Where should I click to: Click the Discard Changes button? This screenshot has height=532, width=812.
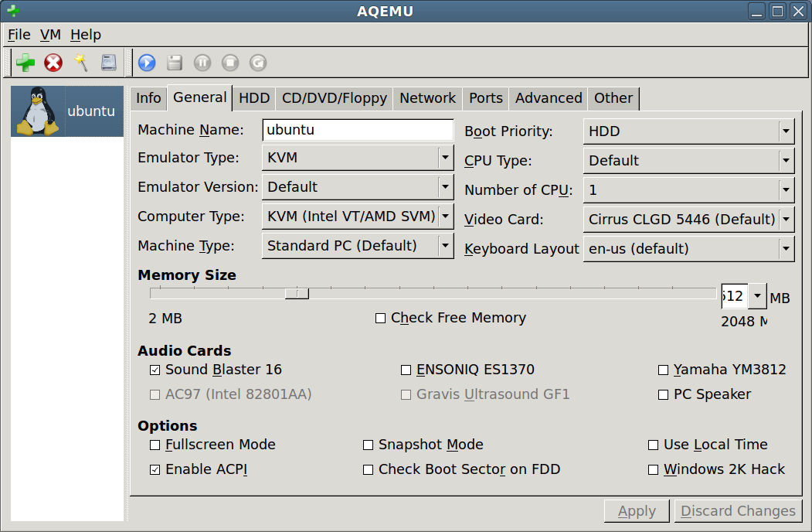[x=738, y=511]
